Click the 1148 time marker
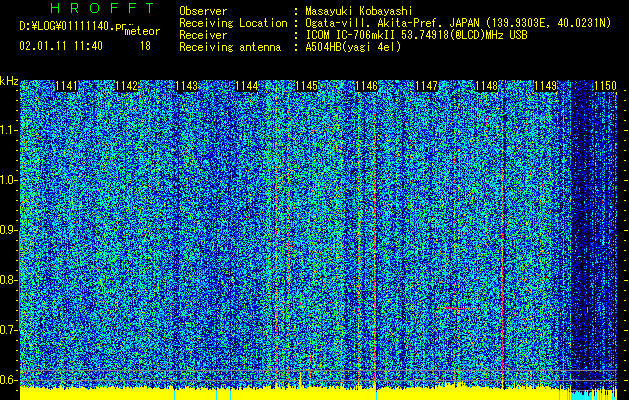This screenshot has width=629, height=400. pyautogui.click(x=487, y=86)
